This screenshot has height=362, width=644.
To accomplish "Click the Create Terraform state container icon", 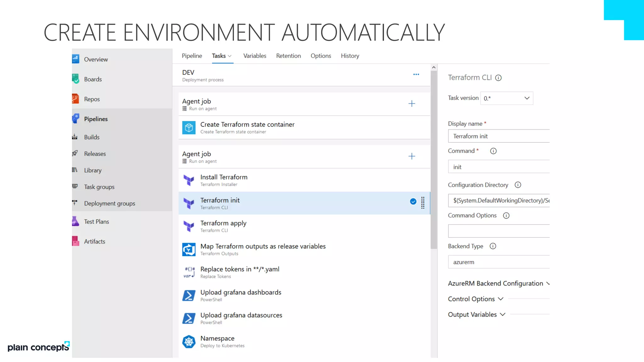I will 189,128.
